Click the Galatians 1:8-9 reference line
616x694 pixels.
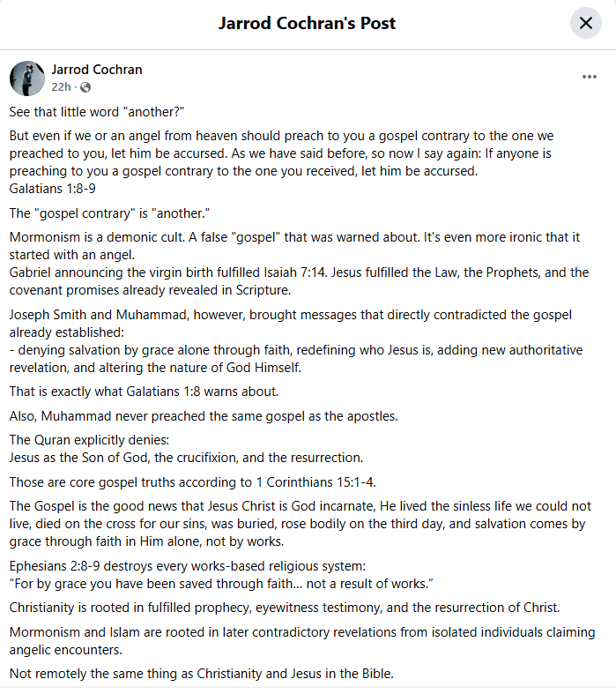tap(53, 189)
